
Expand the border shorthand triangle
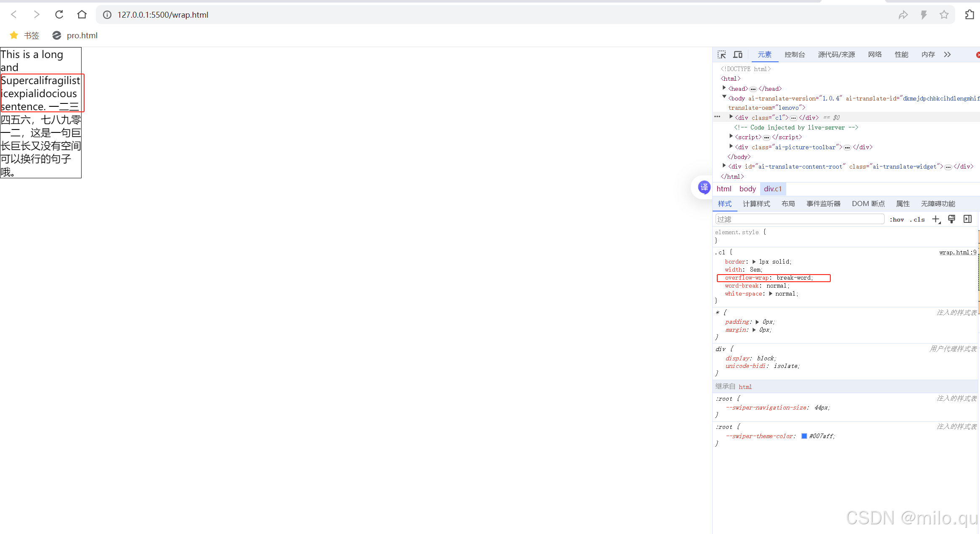tap(754, 262)
